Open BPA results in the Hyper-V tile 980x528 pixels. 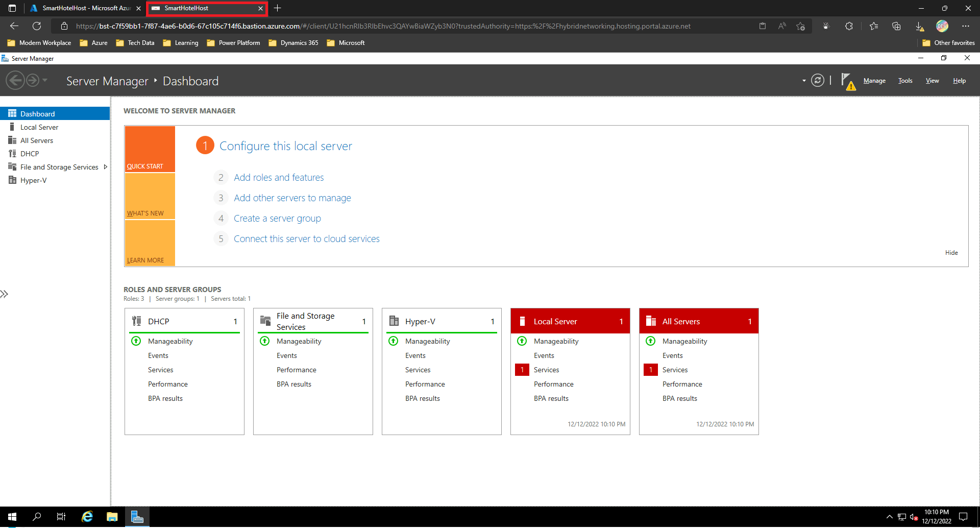(423, 398)
